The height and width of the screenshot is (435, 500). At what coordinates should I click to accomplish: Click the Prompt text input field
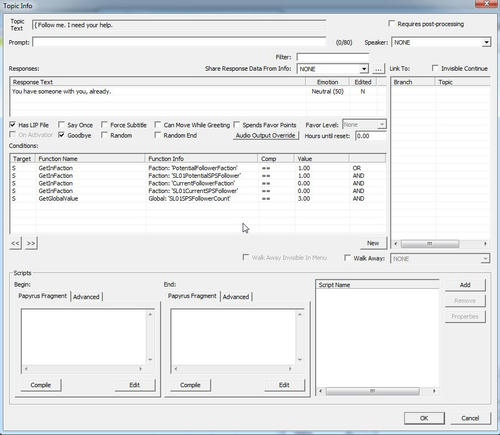point(179,42)
